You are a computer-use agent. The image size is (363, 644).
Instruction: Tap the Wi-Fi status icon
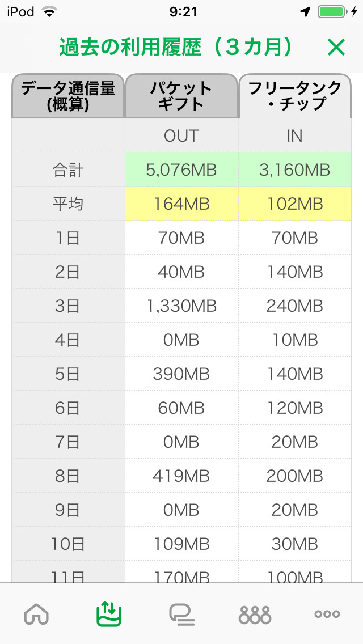(x=50, y=12)
